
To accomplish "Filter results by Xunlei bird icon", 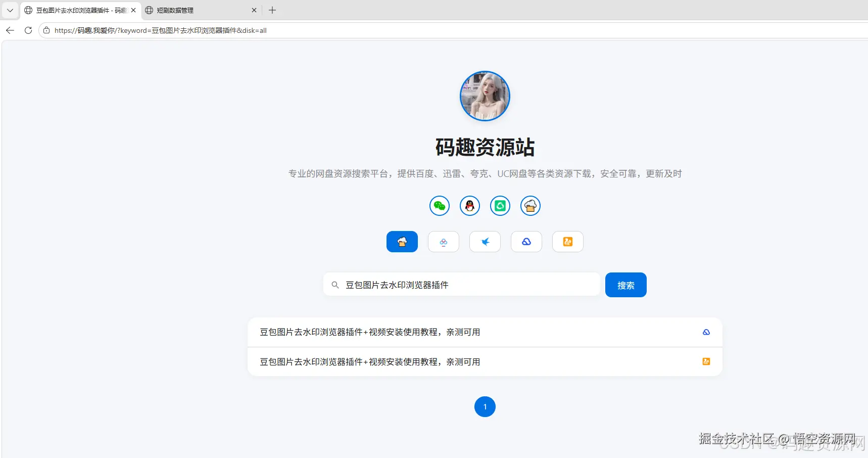I will [x=485, y=242].
